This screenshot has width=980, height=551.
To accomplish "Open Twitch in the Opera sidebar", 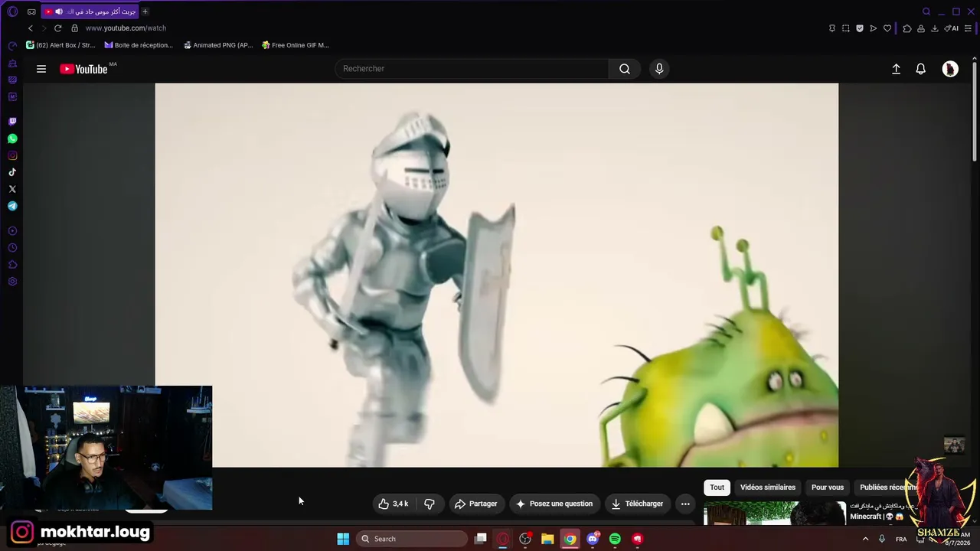I will 12,122.
